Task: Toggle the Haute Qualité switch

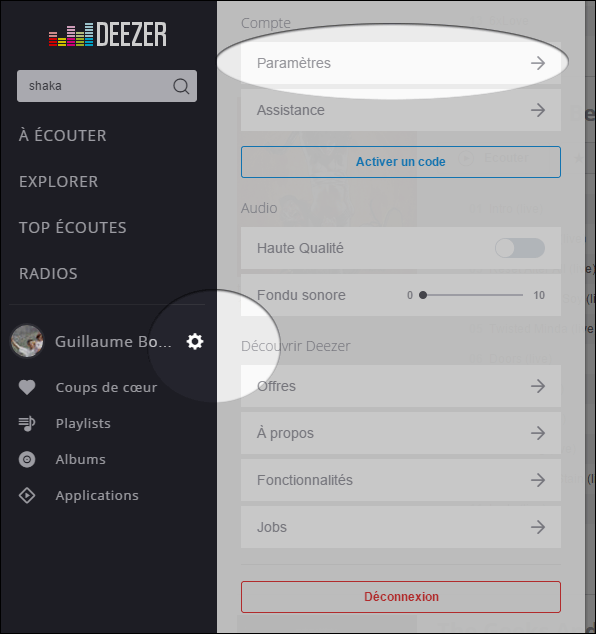Action: (520, 248)
